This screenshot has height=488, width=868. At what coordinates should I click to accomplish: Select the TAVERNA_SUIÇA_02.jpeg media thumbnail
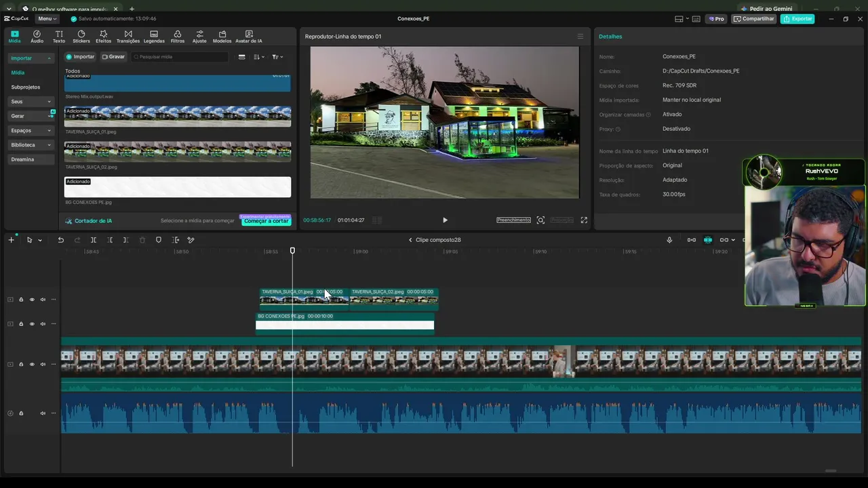pyautogui.click(x=178, y=152)
